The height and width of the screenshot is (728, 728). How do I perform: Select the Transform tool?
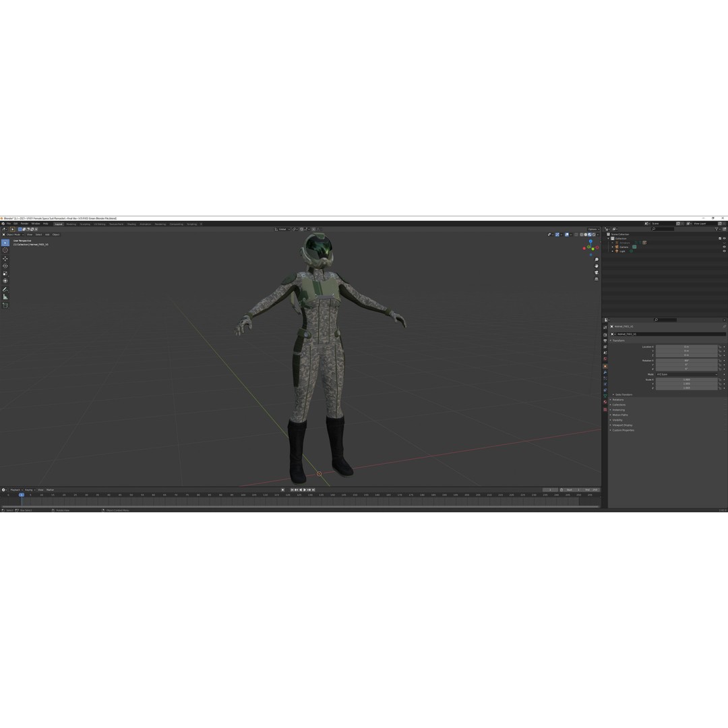[x=5, y=281]
